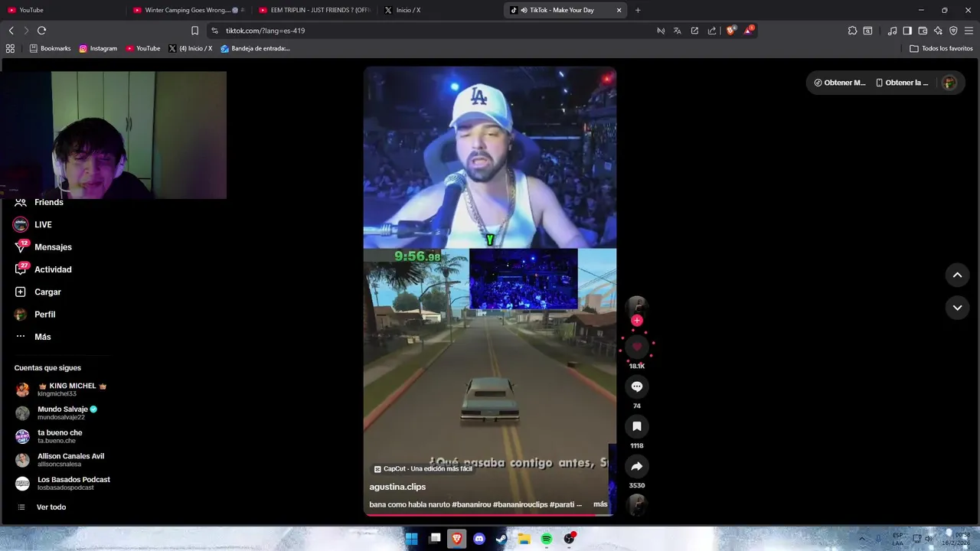Open agustina.clips creator profile
980x551 pixels.
coord(397,487)
